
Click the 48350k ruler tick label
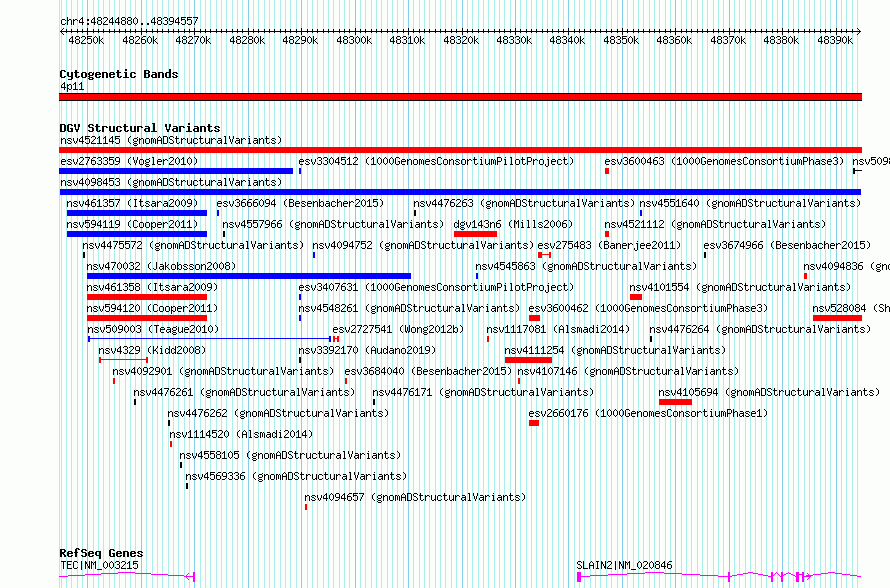click(x=621, y=40)
